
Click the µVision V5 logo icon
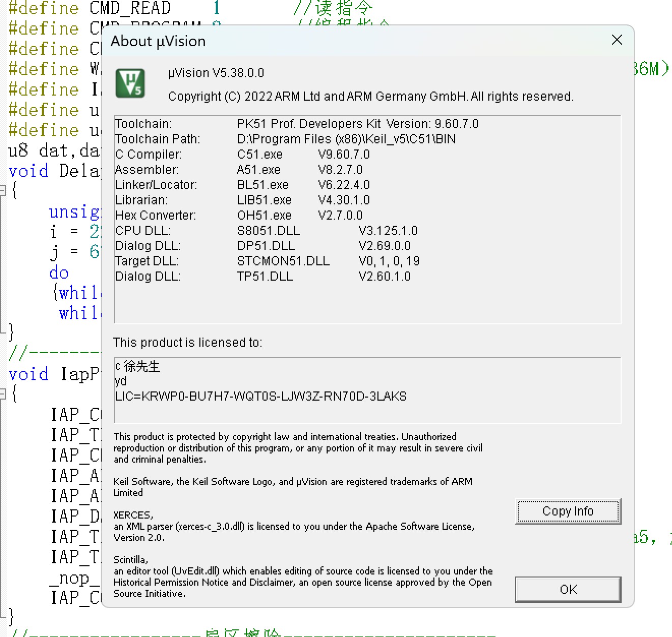[x=130, y=83]
